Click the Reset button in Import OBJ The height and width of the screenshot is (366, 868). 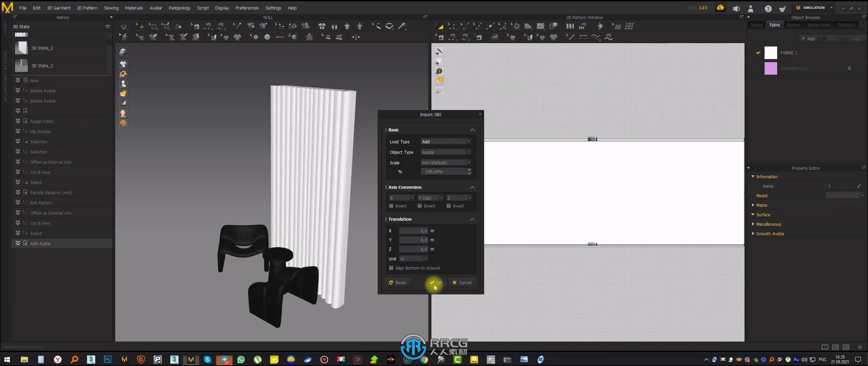pyautogui.click(x=397, y=283)
